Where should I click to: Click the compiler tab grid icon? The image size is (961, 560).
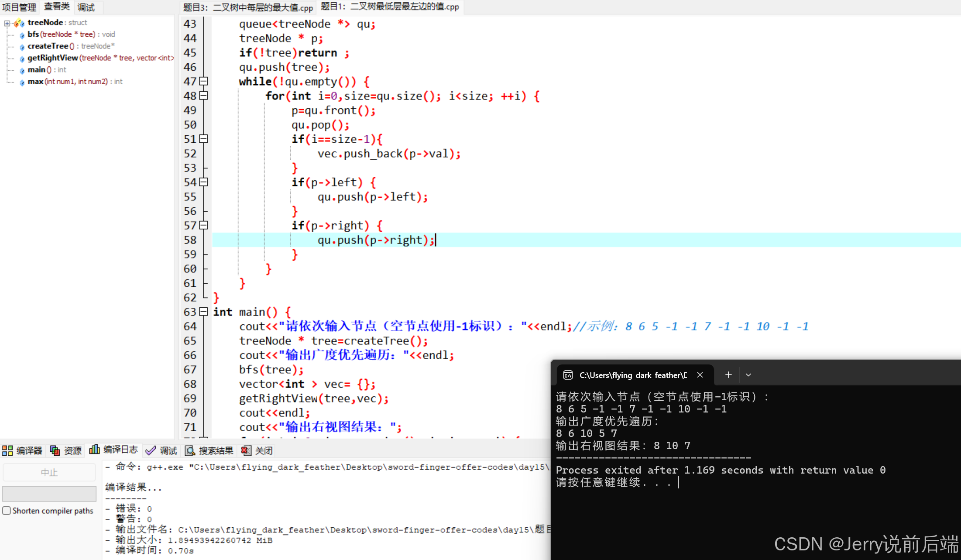[x=7, y=450]
